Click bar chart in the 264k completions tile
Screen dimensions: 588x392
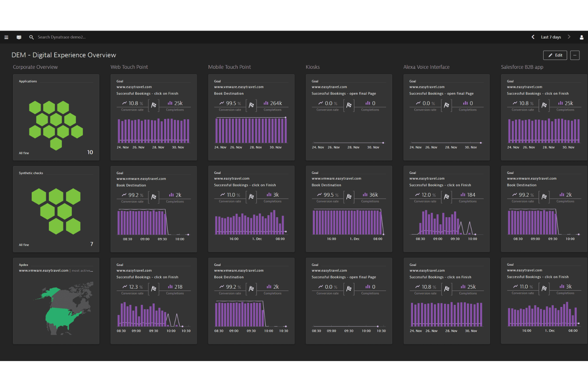point(251,130)
